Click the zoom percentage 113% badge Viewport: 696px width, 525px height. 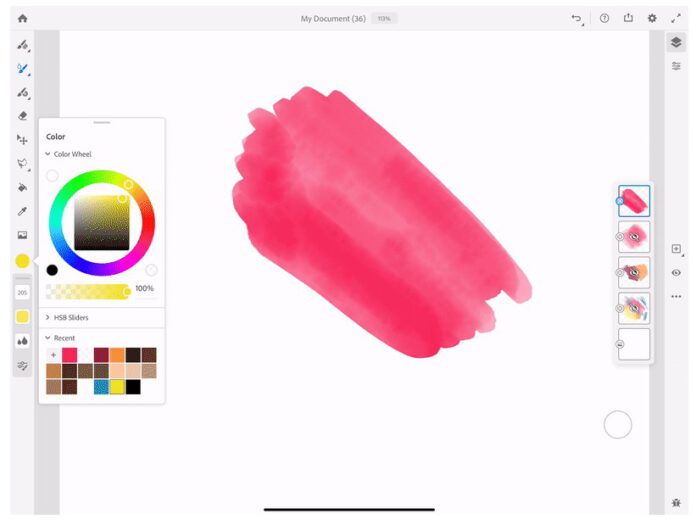pyautogui.click(x=384, y=18)
